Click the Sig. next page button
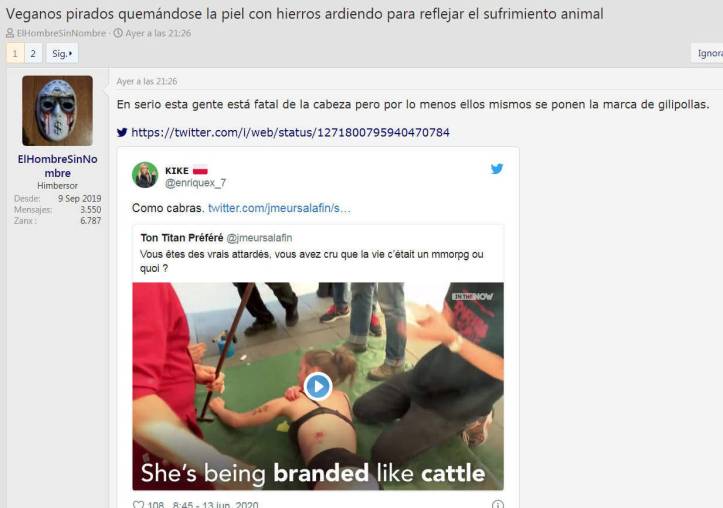This screenshot has height=508, width=723. click(x=62, y=53)
